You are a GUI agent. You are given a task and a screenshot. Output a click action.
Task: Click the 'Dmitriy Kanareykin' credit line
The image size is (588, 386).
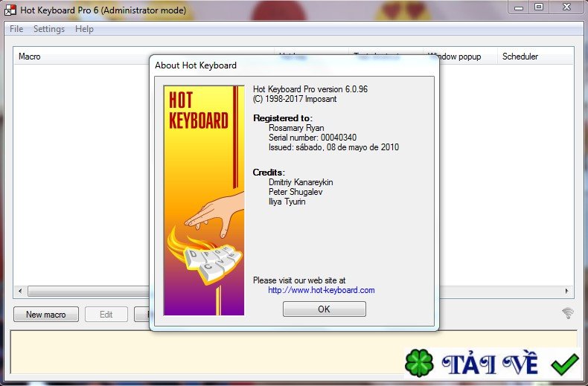click(x=301, y=182)
